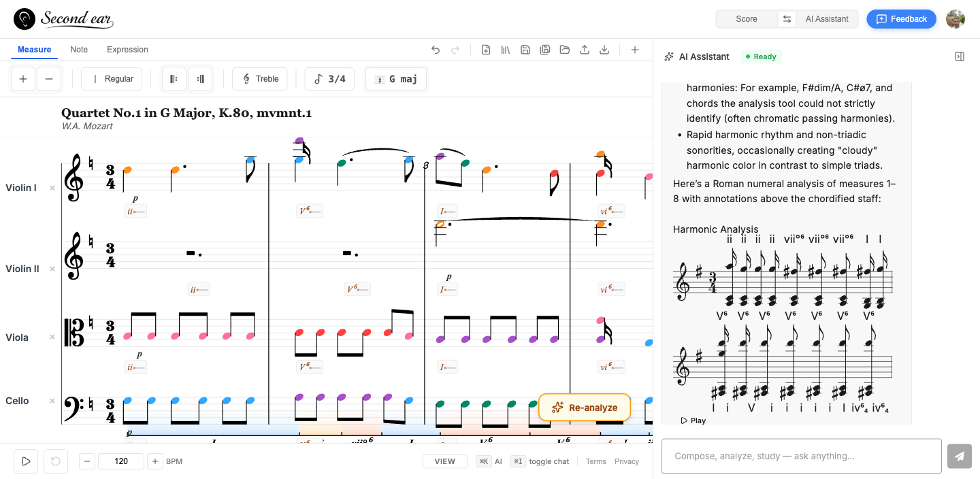Viewport: 980px width, 479px height.
Task: Open the Regular barline style dropdown
Action: 111,79
